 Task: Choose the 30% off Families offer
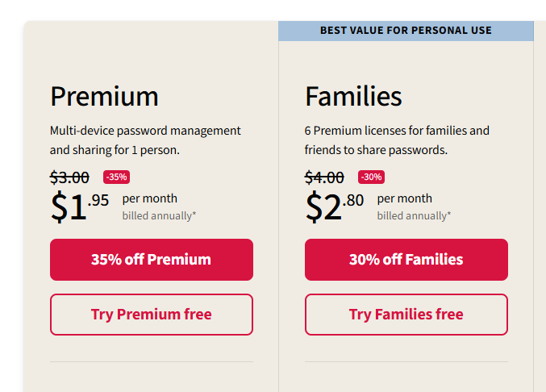click(406, 260)
